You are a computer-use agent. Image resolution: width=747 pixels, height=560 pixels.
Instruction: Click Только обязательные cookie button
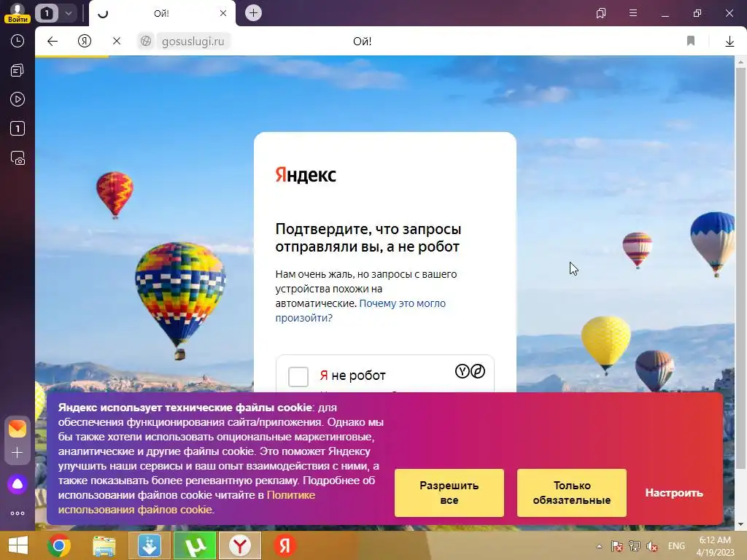(572, 493)
